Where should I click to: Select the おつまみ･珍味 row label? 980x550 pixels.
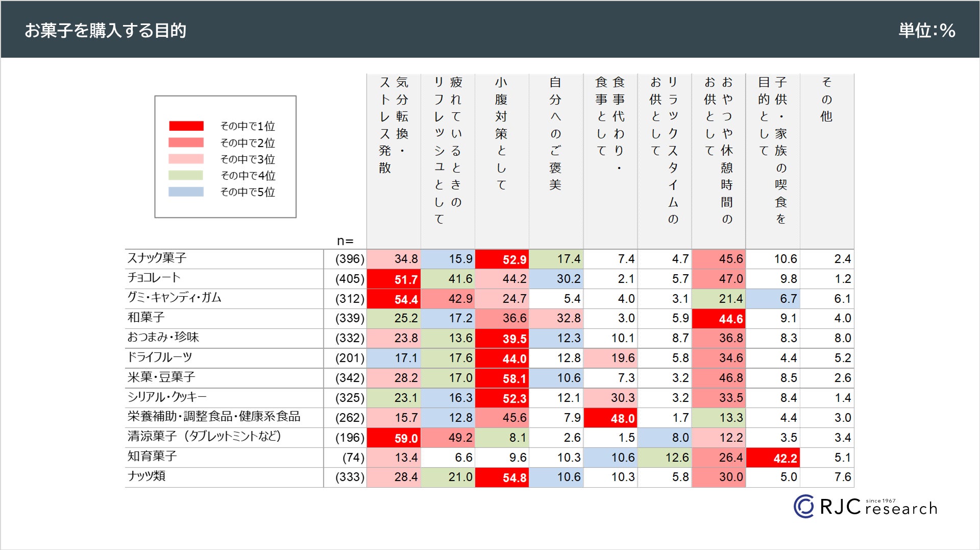[x=163, y=338]
